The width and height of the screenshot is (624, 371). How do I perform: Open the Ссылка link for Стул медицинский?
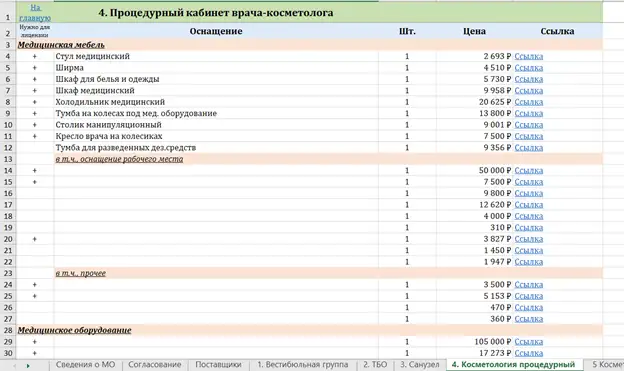click(x=528, y=56)
